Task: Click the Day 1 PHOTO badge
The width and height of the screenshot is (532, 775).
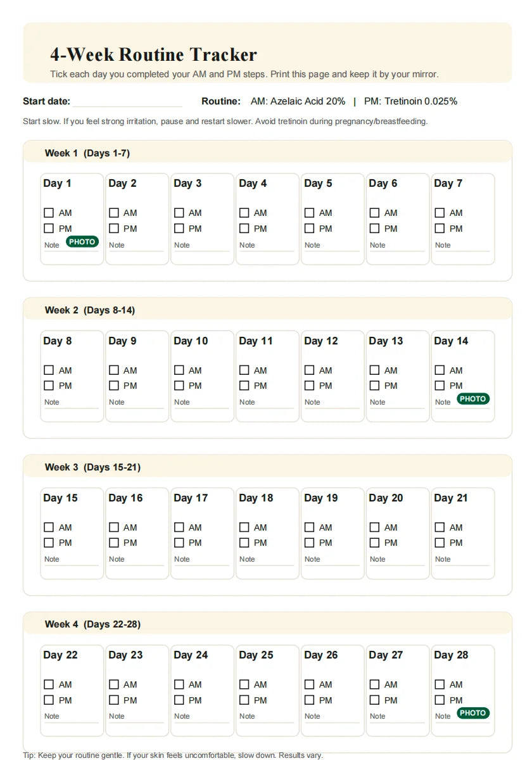Action: 82,241
